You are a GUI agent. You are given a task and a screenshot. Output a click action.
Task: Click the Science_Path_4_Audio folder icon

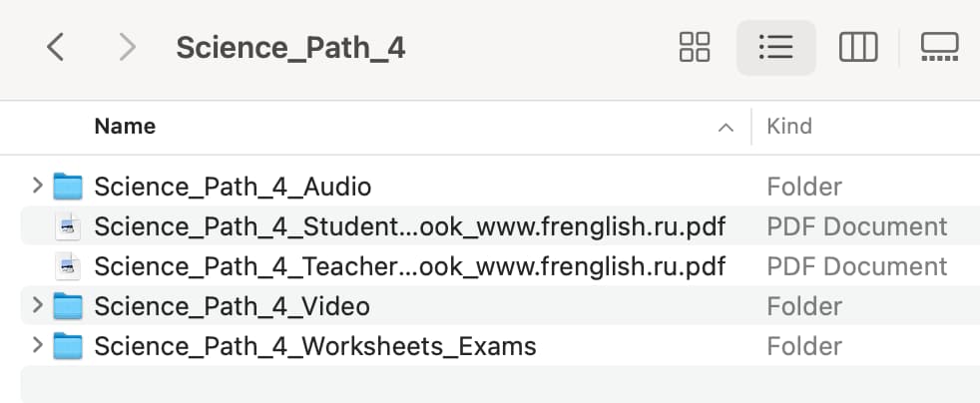pos(68,187)
